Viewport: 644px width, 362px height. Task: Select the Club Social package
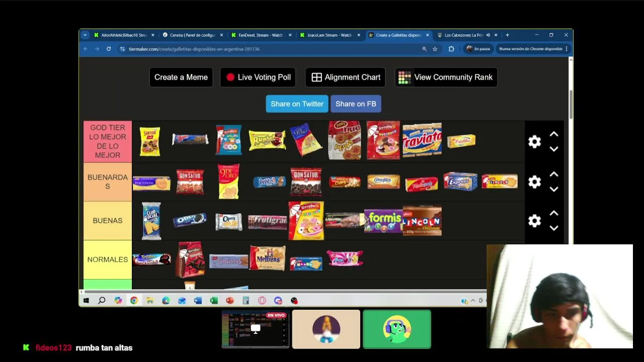click(x=151, y=221)
